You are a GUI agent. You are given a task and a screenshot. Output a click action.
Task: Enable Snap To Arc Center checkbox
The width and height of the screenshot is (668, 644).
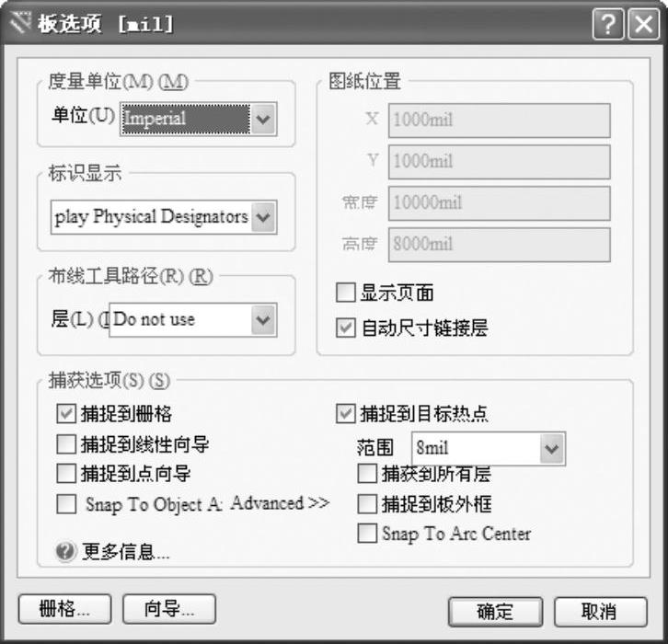pos(367,534)
